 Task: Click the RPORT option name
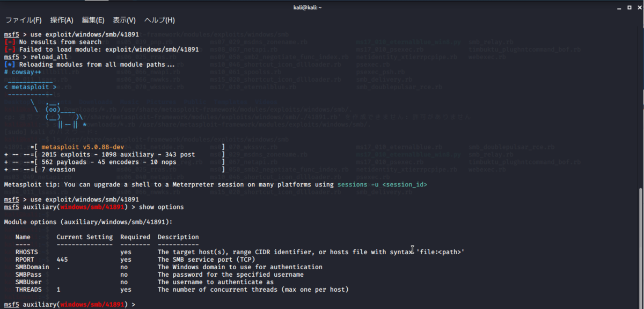pyautogui.click(x=25, y=260)
